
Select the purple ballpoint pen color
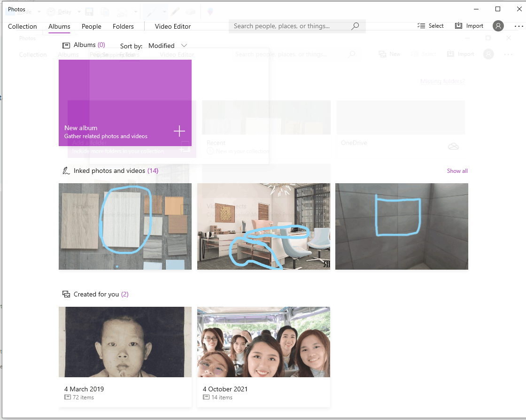pos(210,11)
